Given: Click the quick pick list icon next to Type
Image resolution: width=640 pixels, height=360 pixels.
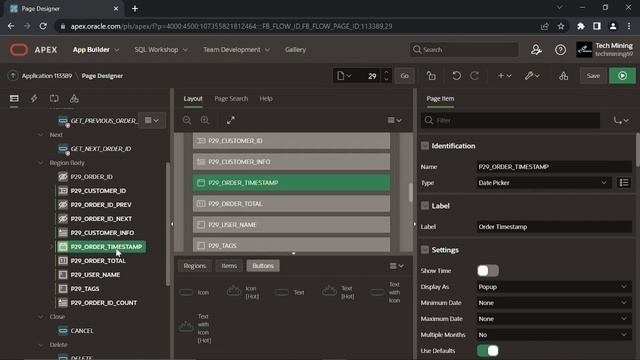Looking at the screenshot, I should point(624,183).
